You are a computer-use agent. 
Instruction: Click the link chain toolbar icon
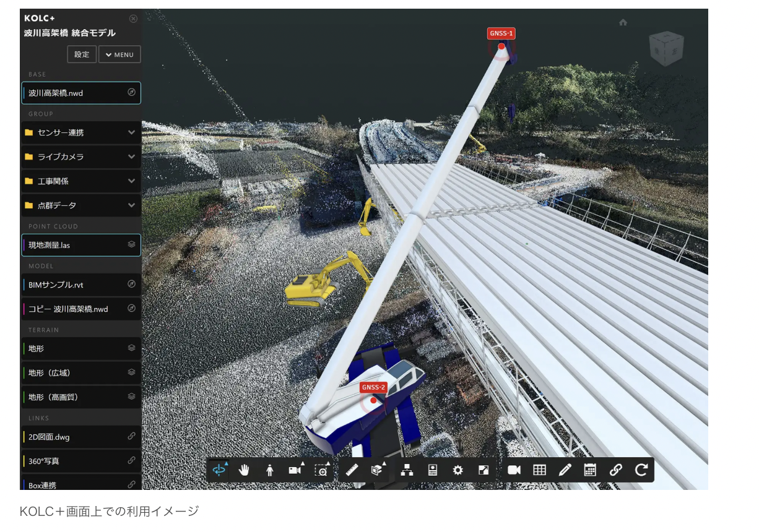(x=615, y=470)
